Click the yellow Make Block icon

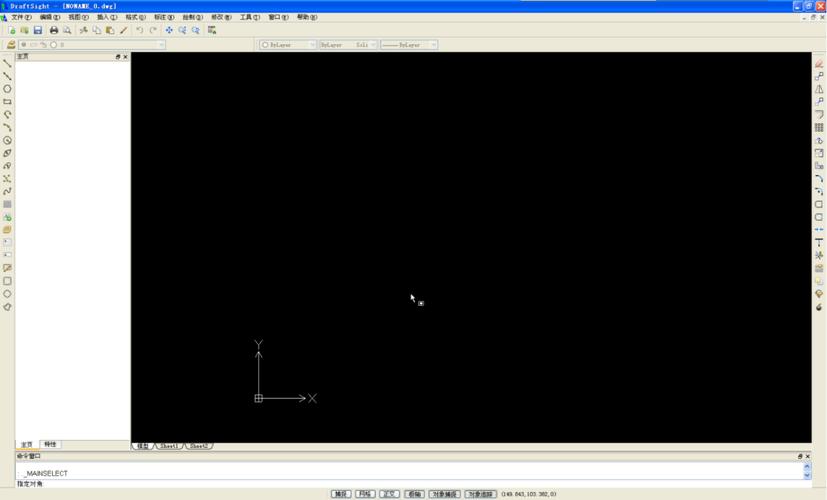tap(7, 230)
